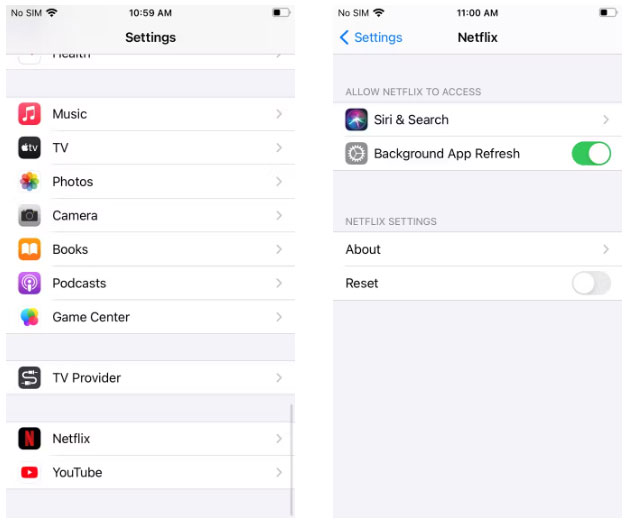Tap the "11:00 AM" clock
The height and width of the screenshot is (528, 628).
(477, 13)
